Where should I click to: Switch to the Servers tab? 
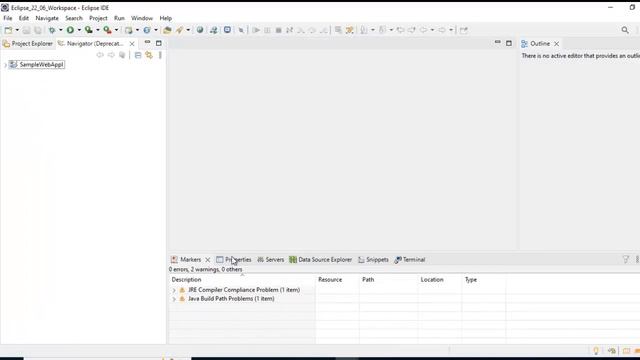271,260
